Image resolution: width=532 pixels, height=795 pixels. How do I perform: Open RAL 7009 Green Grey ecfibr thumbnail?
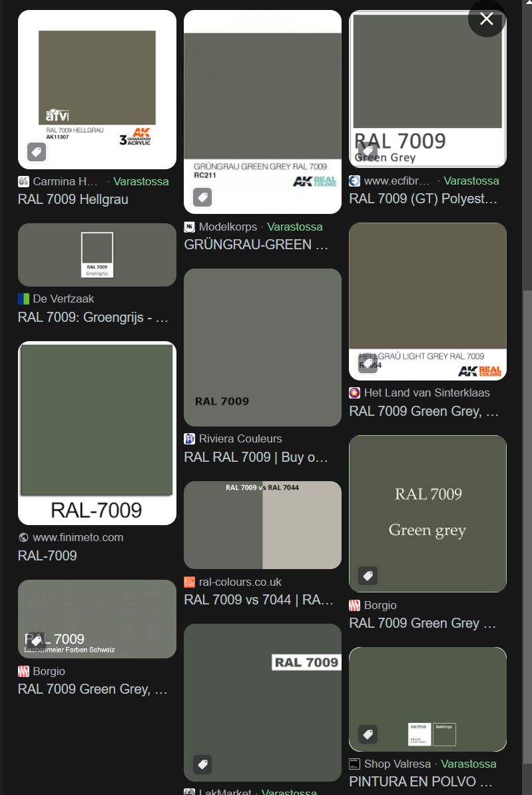click(x=427, y=89)
